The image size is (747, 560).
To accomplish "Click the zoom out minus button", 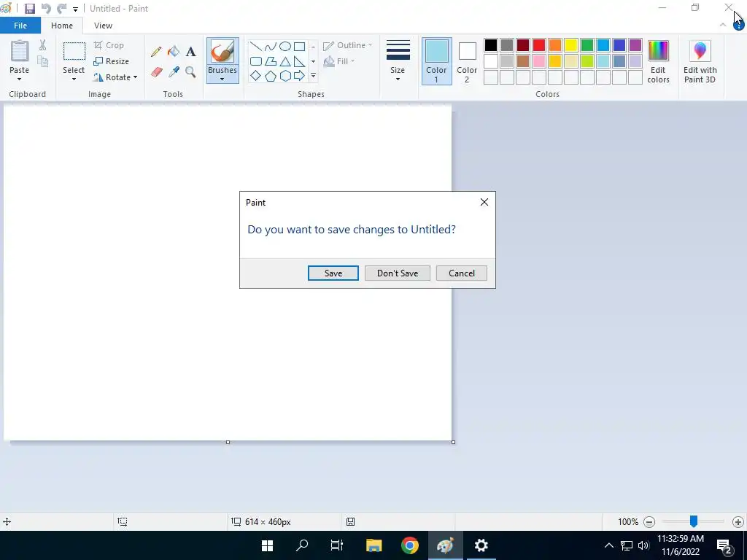I will (649, 522).
